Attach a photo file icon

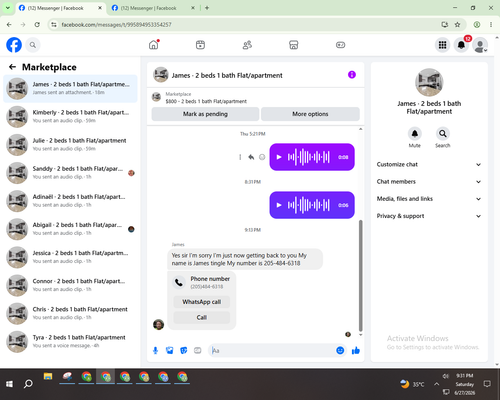169,350
